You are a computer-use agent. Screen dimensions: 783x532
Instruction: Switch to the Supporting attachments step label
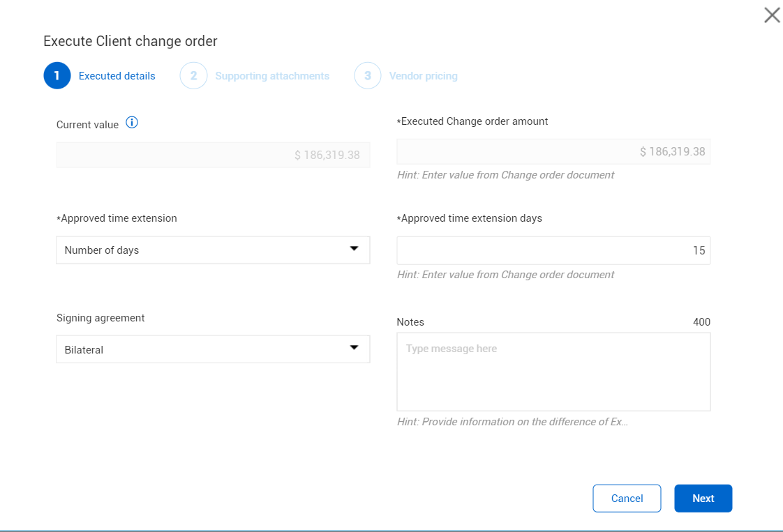coord(272,76)
